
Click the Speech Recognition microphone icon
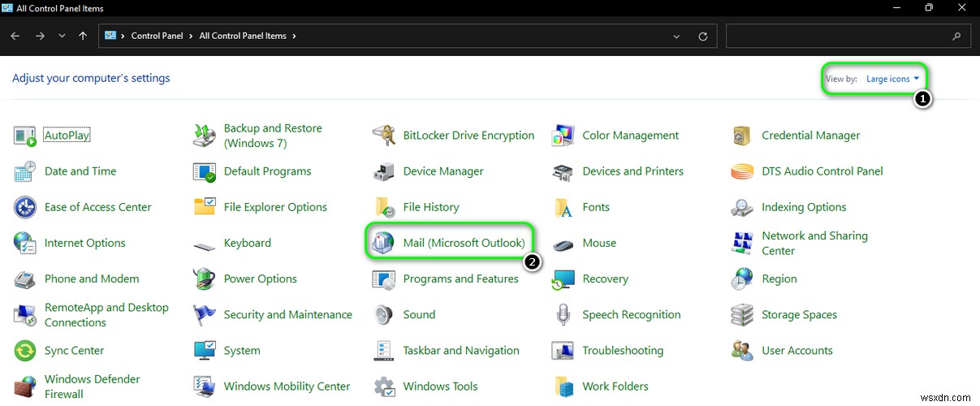pyautogui.click(x=563, y=314)
